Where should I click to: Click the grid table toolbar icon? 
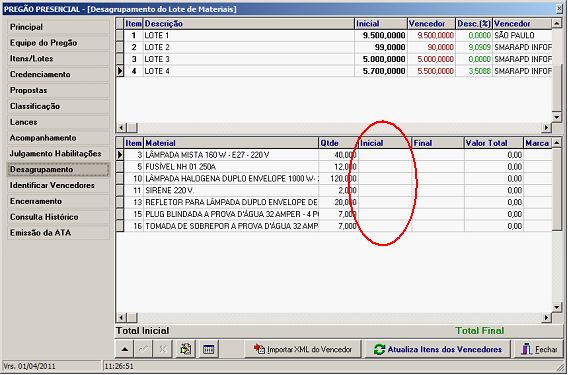pos(209,349)
